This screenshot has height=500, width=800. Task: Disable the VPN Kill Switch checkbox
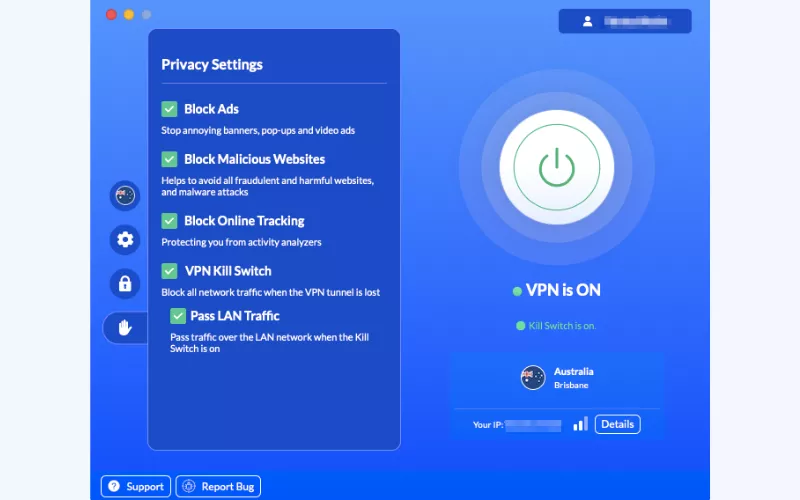point(169,271)
